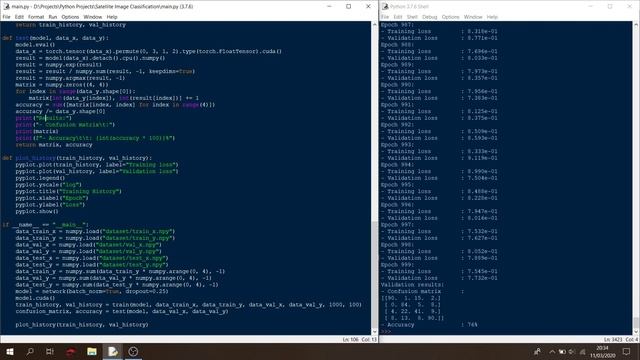Click editor status 'Ln: 106 Col: 13'
Screen dimensions: 640x360
(x=360, y=340)
